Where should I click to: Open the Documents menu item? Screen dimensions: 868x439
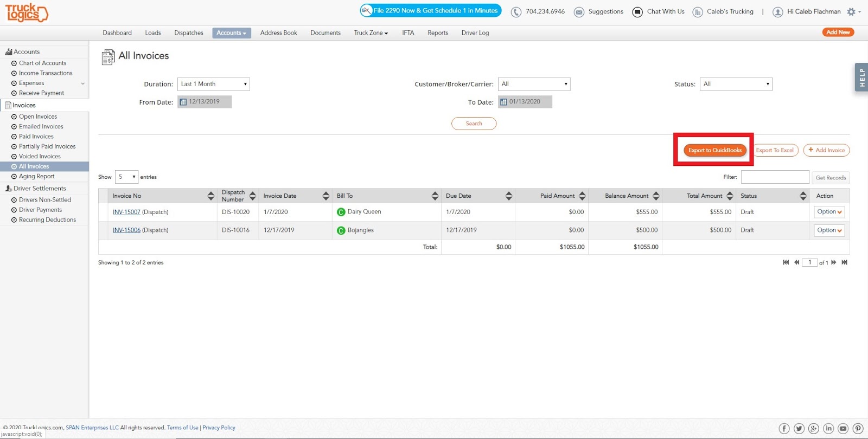pos(325,33)
